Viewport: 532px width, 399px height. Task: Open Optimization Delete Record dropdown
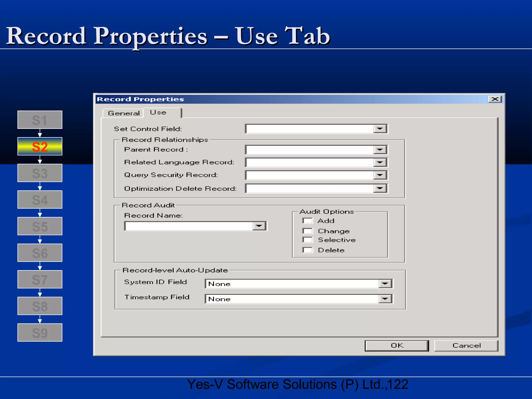(380, 188)
